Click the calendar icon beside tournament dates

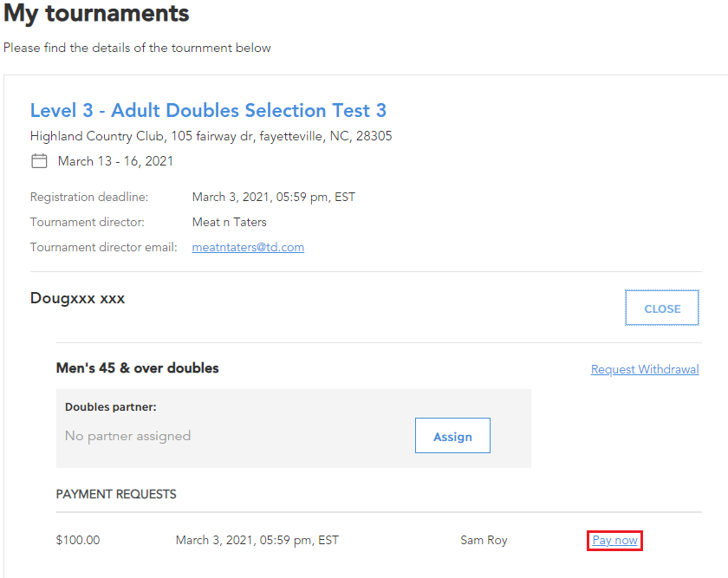point(39,161)
